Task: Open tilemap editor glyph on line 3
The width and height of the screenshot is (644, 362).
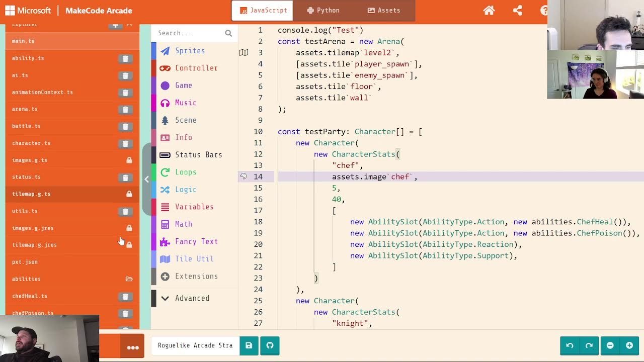Action: (x=244, y=52)
